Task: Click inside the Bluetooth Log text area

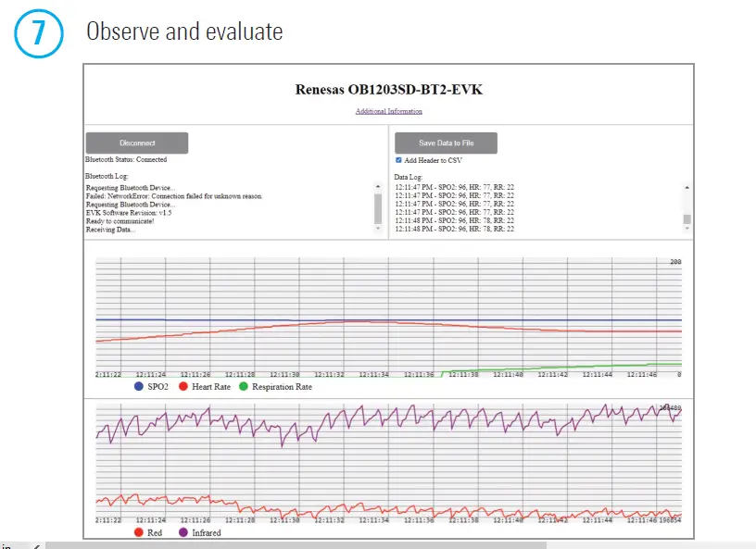Action: [x=222, y=208]
